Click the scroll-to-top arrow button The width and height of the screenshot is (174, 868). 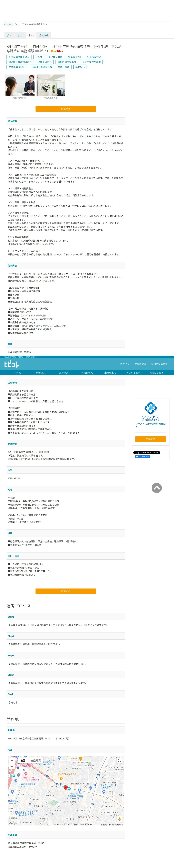pos(156,488)
